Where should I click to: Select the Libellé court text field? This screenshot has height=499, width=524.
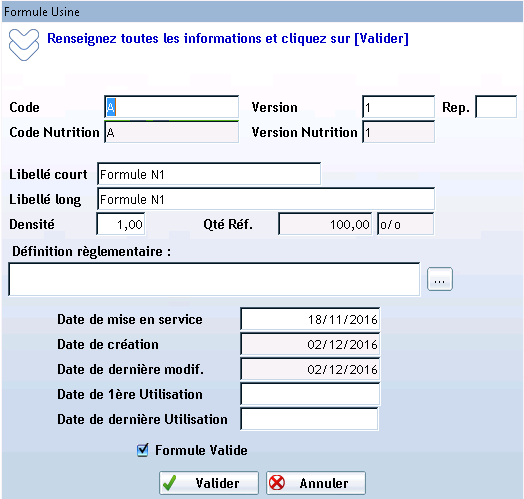209,174
